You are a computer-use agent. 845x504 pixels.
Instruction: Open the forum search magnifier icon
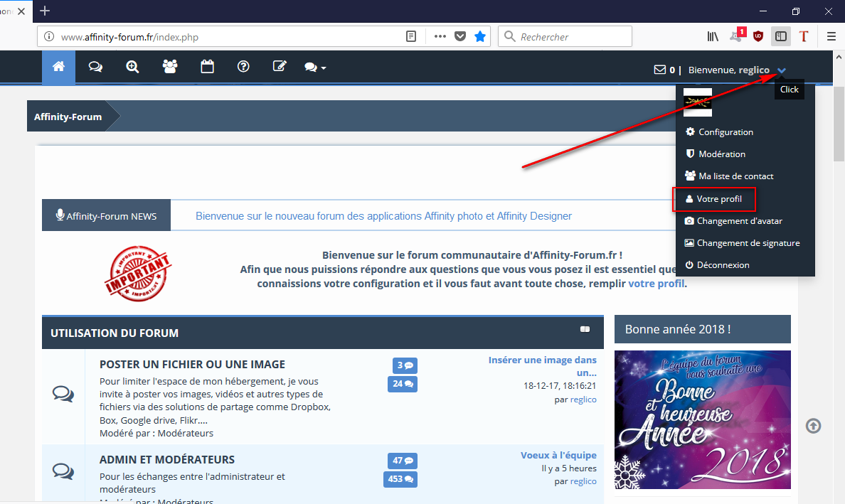pos(132,67)
